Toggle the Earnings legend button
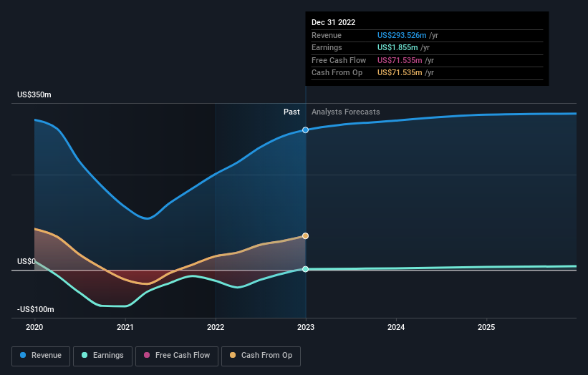588x375 pixels. 102,356
